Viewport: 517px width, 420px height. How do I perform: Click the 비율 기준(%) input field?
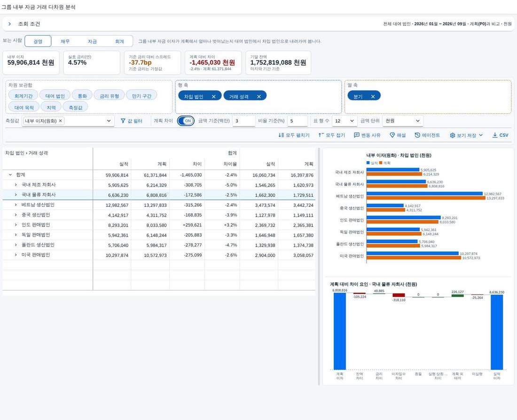(298, 121)
